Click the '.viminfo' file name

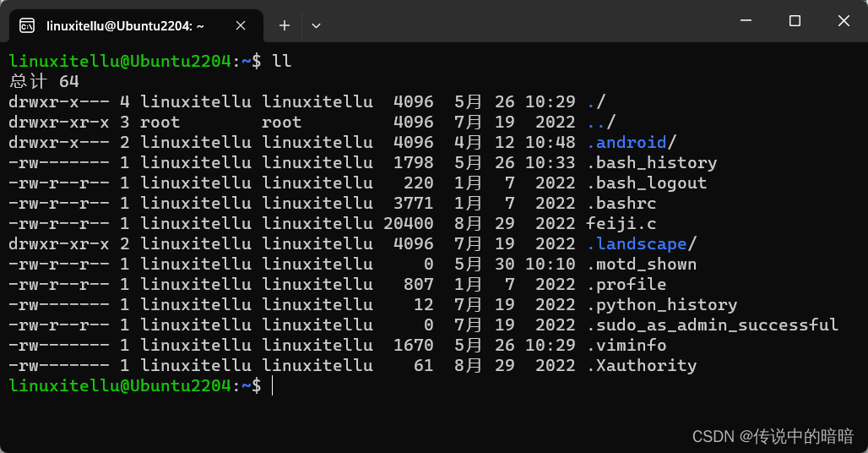pos(627,345)
